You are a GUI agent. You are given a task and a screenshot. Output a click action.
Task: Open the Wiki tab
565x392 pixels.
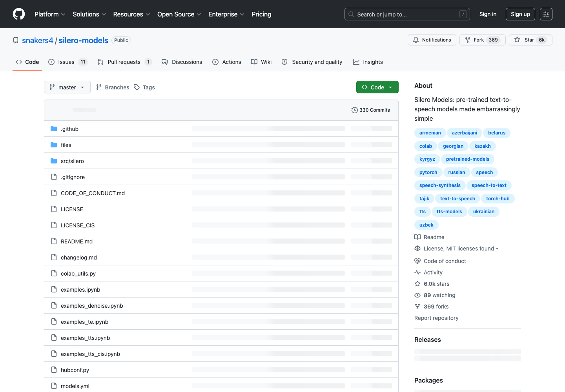coord(261,62)
